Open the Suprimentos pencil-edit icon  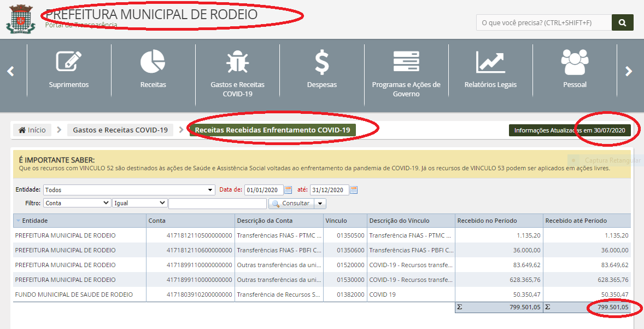click(x=68, y=62)
